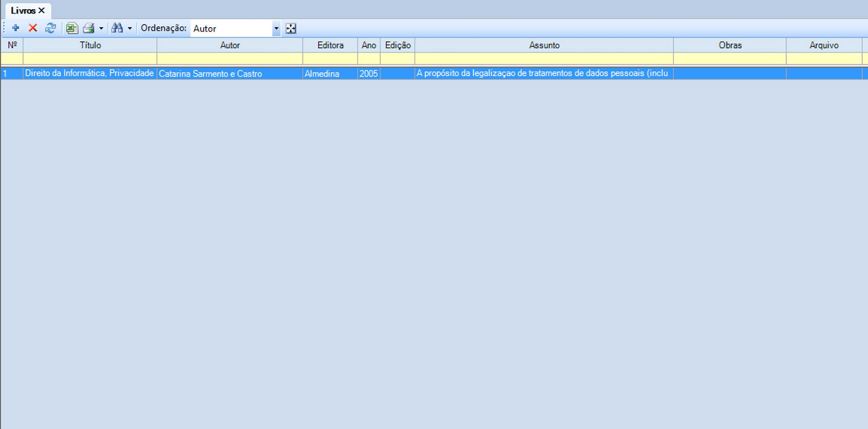Click the Obras column header
Image resolution: width=868 pixels, height=429 pixels.
730,45
